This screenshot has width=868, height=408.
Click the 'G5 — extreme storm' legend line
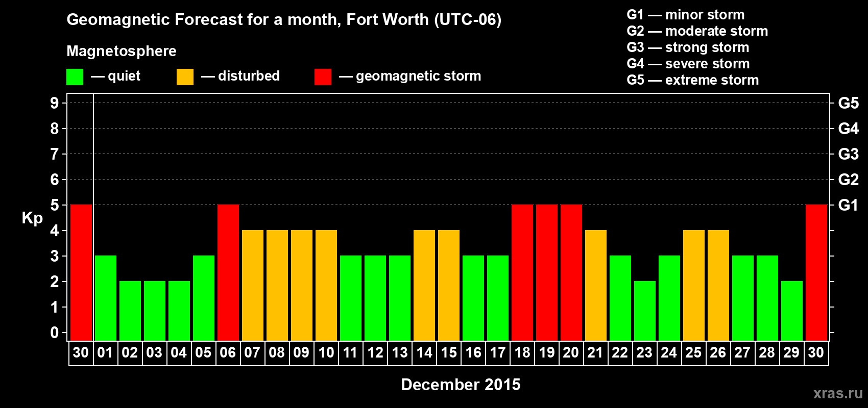[x=693, y=80]
